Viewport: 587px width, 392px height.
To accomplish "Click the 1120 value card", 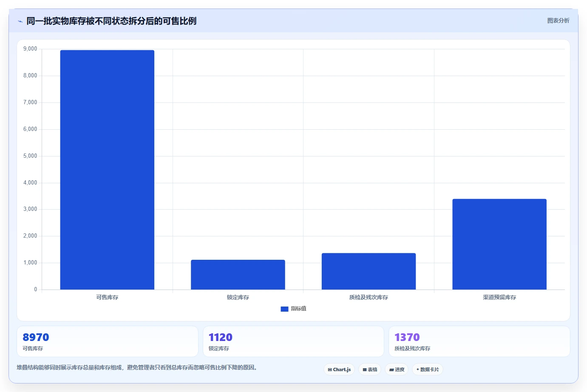I will click(293, 341).
